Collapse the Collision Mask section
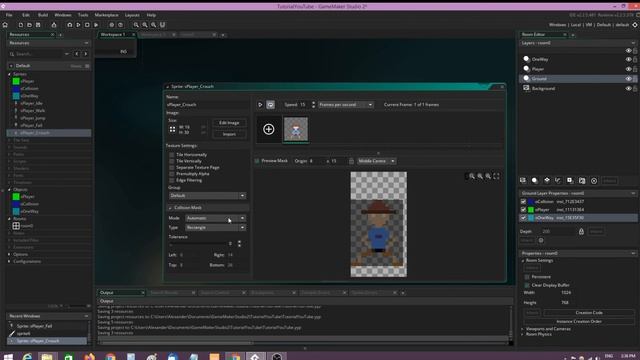This screenshot has width=640, height=360. 170,208
